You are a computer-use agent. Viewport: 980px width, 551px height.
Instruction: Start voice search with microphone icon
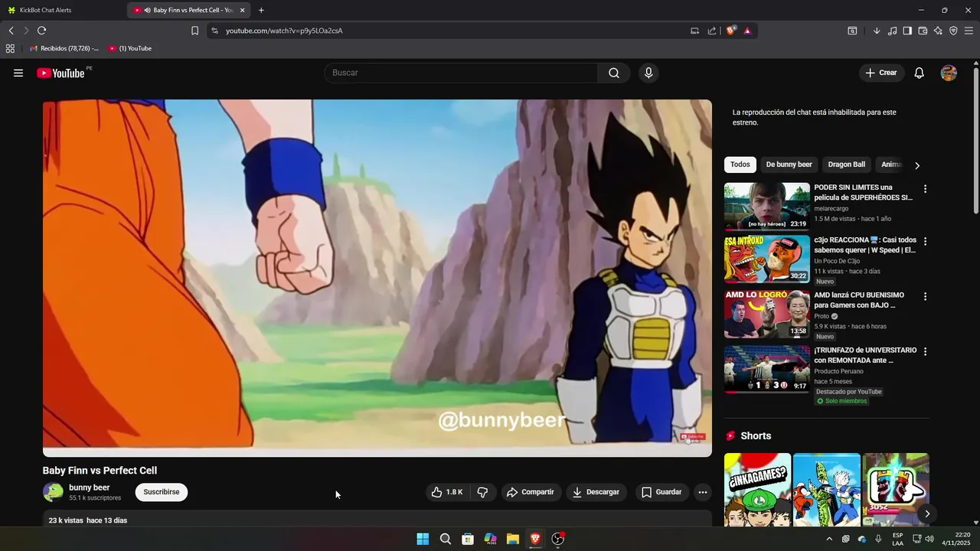point(648,73)
